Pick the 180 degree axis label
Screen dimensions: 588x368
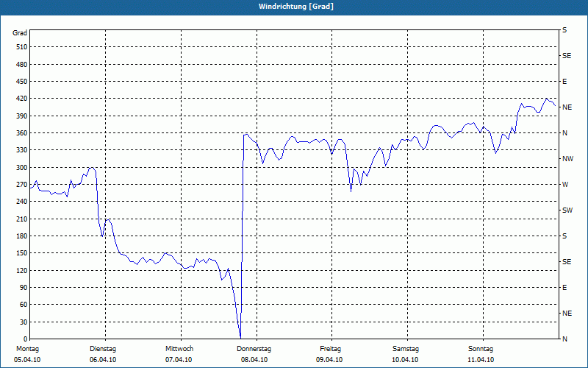pyautogui.click(x=22, y=236)
